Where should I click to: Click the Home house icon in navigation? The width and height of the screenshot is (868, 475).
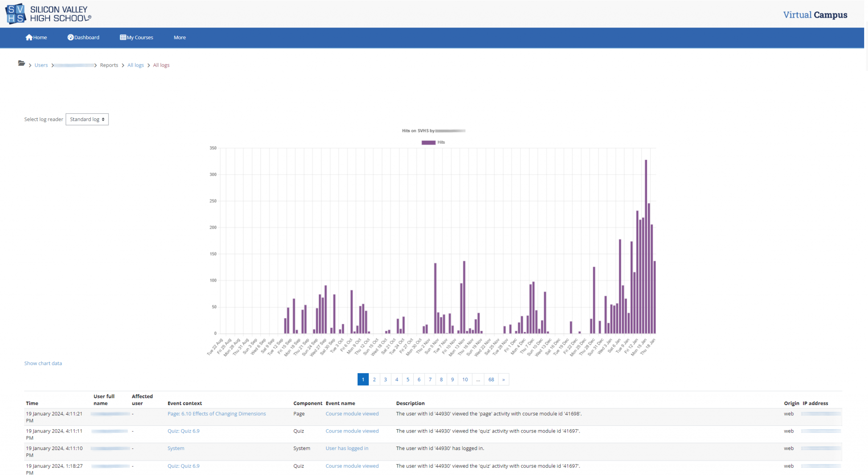pos(29,37)
